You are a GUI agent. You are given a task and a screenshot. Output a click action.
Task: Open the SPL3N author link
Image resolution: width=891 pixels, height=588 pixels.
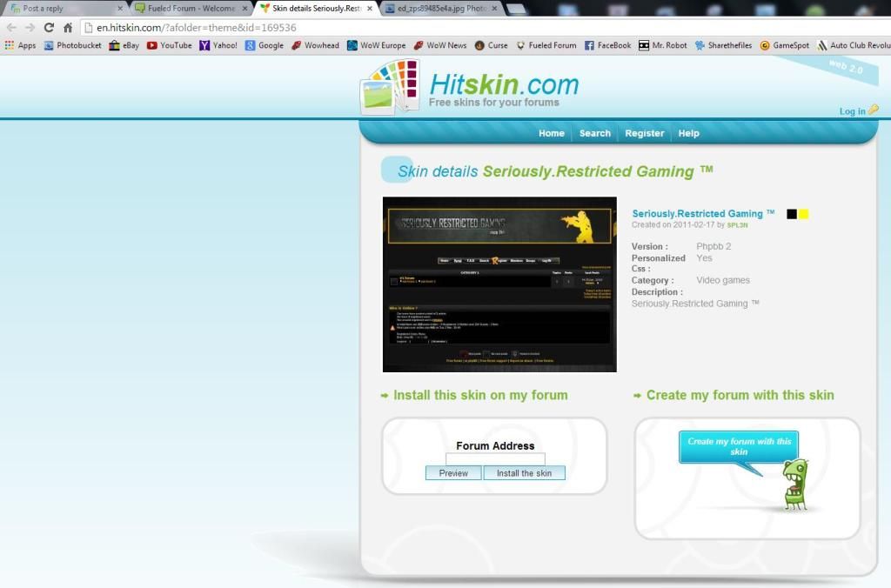click(737, 225)
